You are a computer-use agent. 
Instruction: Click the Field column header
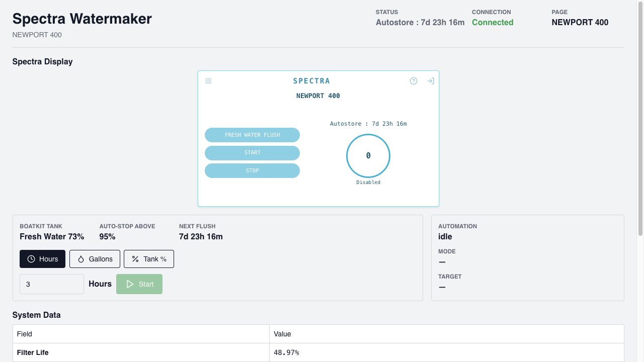25,334
